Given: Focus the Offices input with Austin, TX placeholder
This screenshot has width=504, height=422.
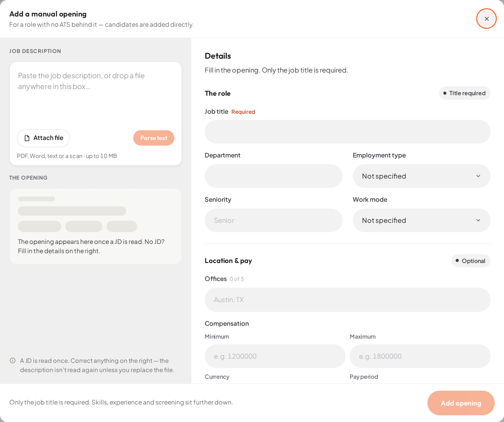Looking at the screenshot, I should (347, 300).
